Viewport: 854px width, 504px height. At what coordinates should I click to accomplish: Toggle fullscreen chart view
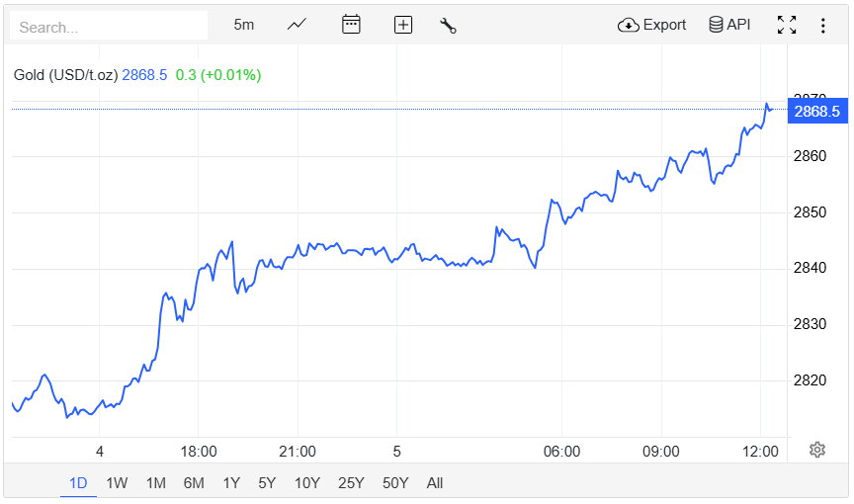tap(787, 25)
